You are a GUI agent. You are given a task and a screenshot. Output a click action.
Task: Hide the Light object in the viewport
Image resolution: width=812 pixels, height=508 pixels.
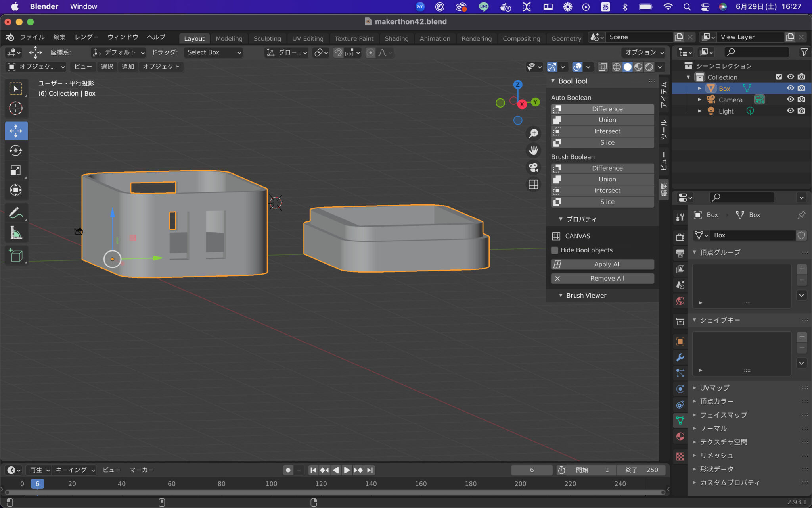tap(790, 111)
